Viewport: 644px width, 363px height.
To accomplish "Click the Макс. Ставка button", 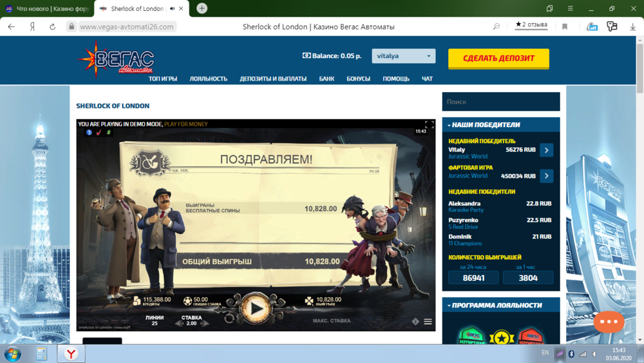I will 332,320.
